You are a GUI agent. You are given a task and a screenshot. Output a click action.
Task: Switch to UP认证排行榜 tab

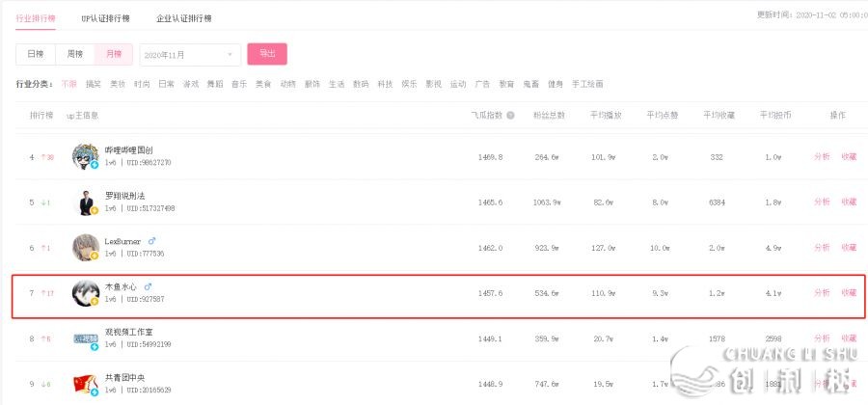[x=105, y=18]
